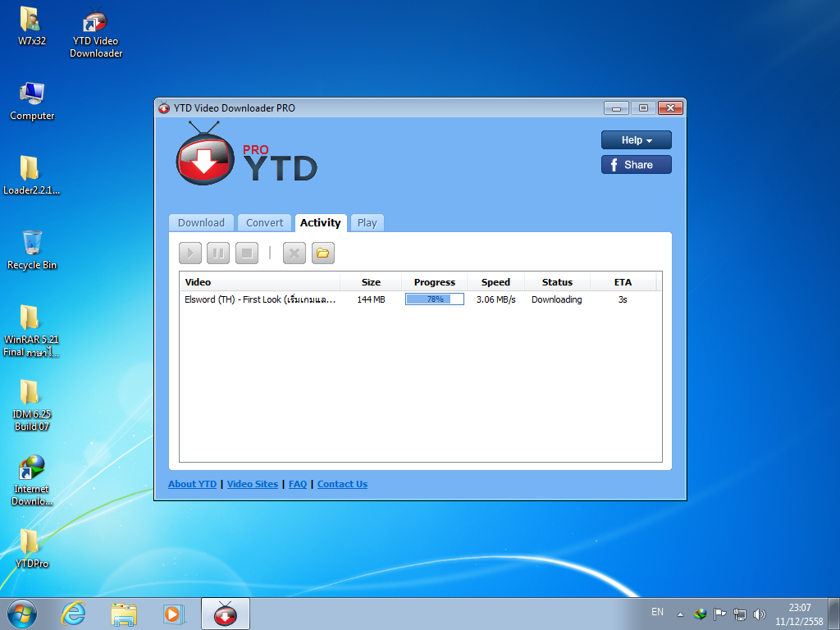Open the YTDPro folder on the desktop
This screenshot has width=840, height=630.
pos(31,546)
